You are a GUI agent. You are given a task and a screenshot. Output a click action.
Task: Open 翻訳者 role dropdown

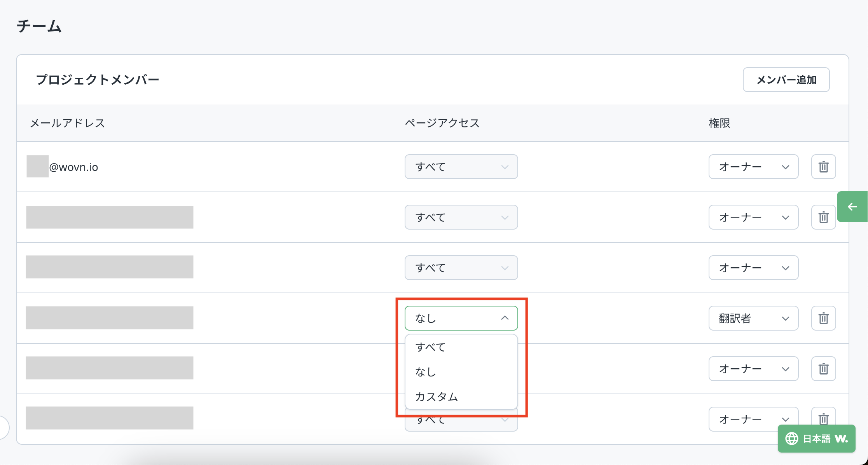tap(753, 318)
